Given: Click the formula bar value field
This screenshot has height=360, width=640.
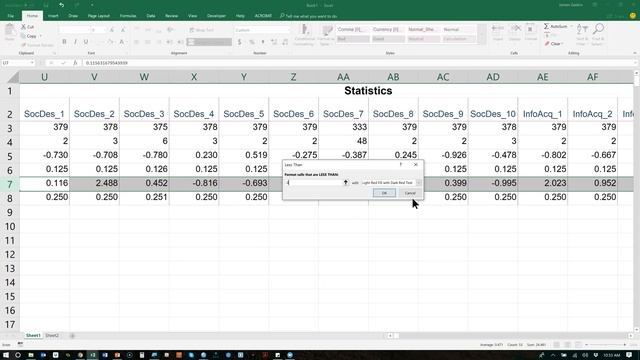Looking at the screenshot, I should pyautogui.click(x=359, y=63).
